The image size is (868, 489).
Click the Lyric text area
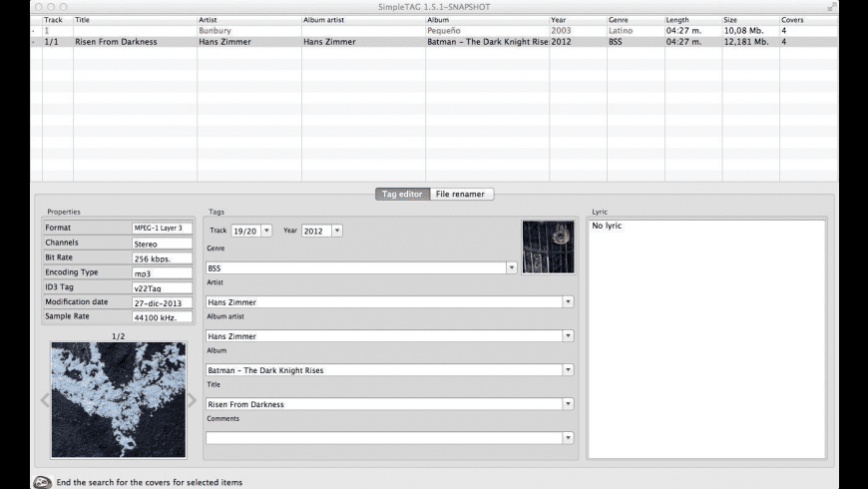[x=706, y=339]
